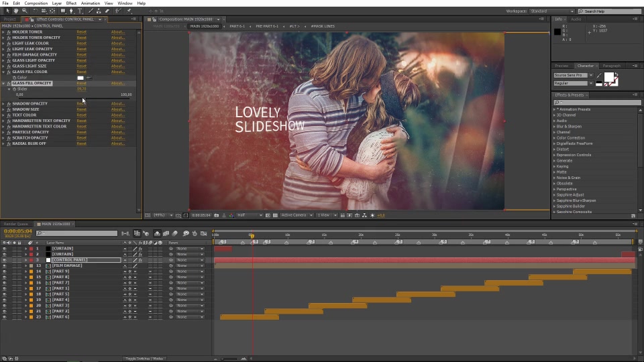Viewport: 644px width, 362px height.
Task: Open the Half resolution dropdown
Action: (x=250, y=215)
